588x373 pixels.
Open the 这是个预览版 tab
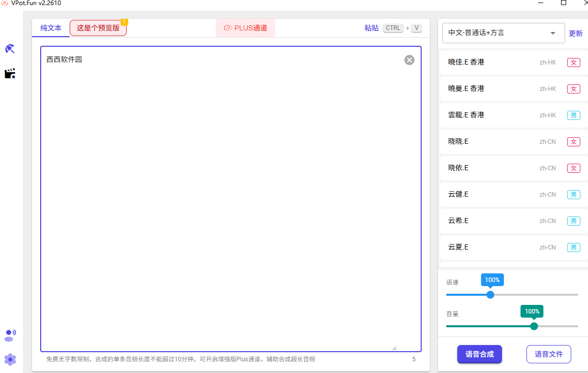click(x=98, y=28)
